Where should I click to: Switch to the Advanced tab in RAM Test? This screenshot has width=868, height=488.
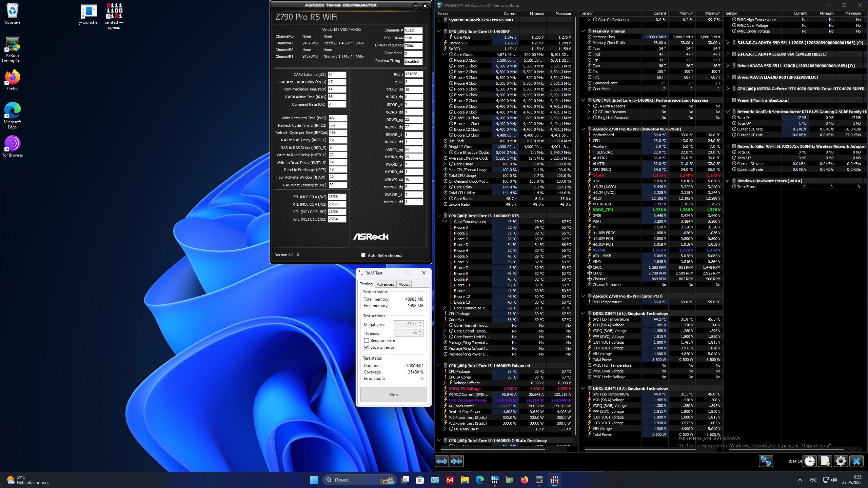pos(386,284)
